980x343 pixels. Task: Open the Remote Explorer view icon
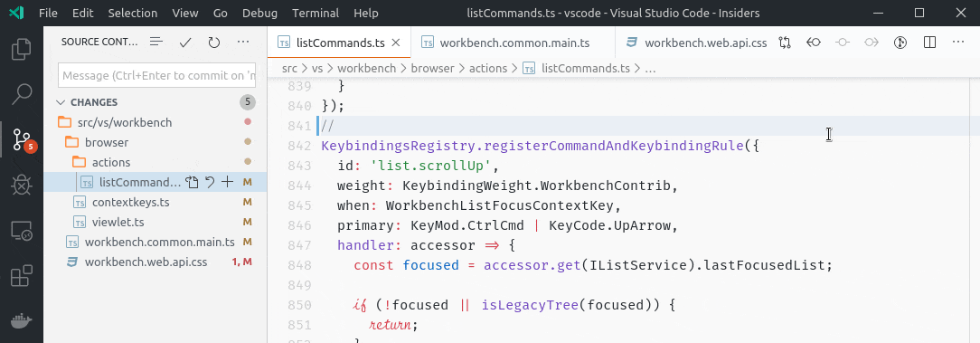pyautogui.click(x=22, y=231)
